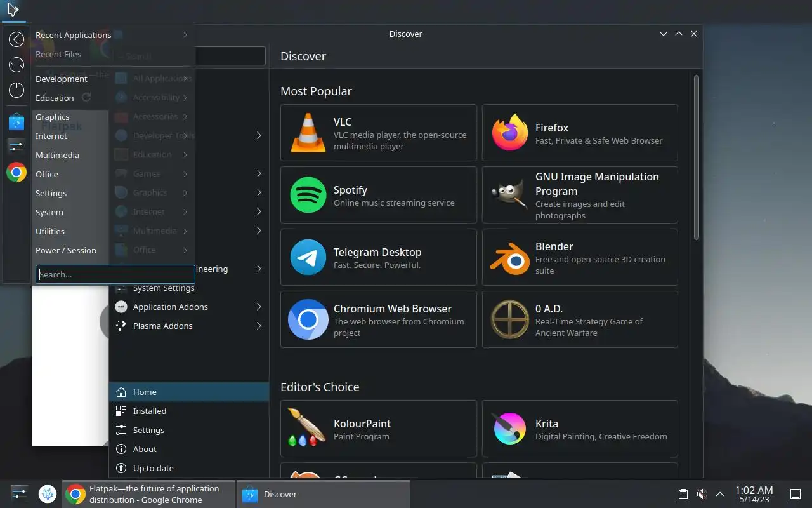
Task: Open the VLC application card
Action: 379,133
